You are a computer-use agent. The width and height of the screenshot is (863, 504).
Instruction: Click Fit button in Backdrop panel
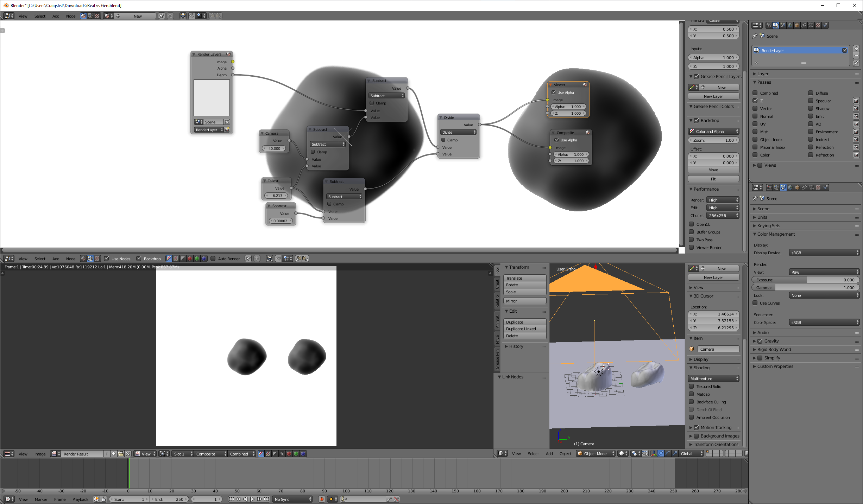(713, 179)
